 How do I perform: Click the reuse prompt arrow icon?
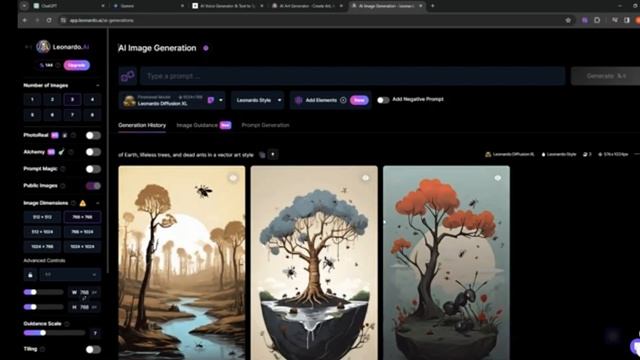click(273, 155)
